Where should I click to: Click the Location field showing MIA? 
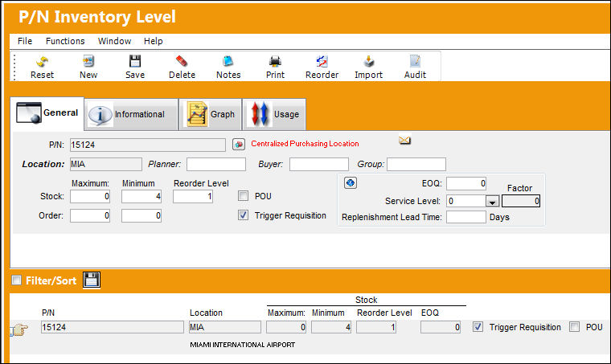[106, 164]
